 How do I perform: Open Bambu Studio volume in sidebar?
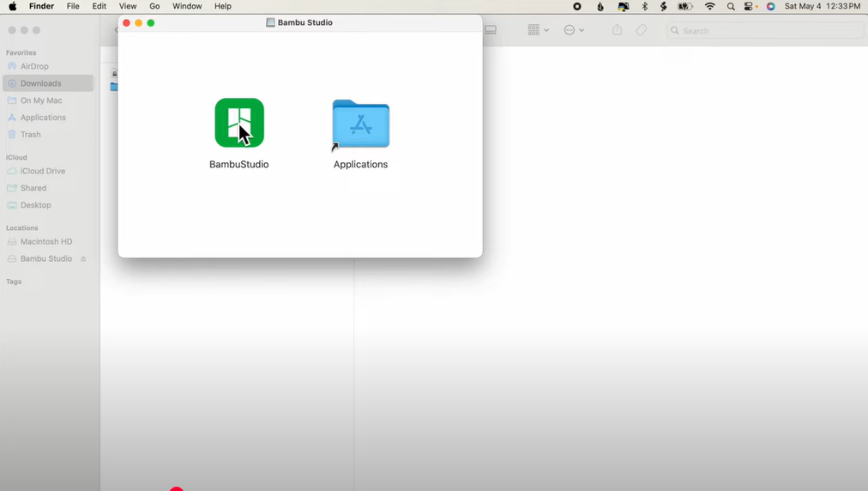point(46,258)
